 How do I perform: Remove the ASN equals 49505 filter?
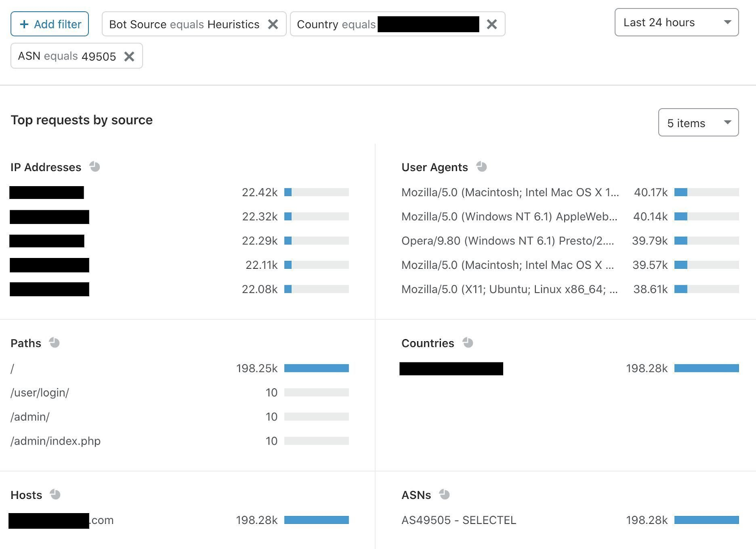tap(129, 57)
